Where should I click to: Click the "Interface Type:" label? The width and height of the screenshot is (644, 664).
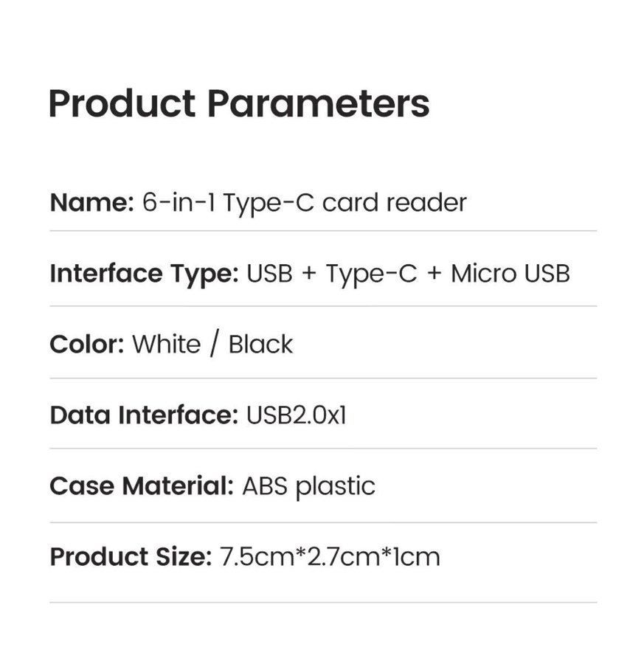tap(144, 273)
